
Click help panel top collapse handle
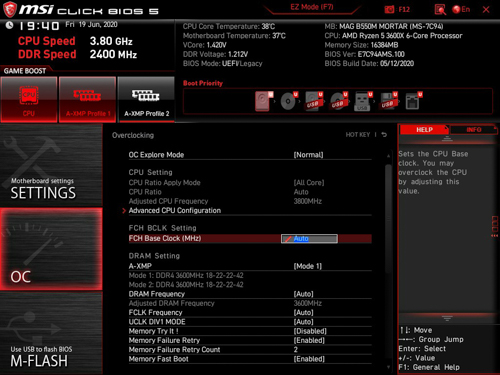pyautogui.click(x=447, y=139)
